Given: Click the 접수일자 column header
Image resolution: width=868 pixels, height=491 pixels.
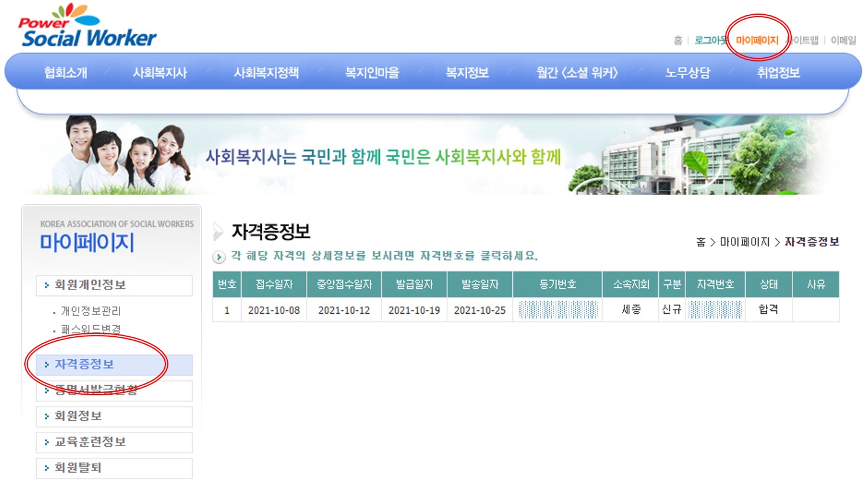Looking at the screenshot, I should (274, 284).
